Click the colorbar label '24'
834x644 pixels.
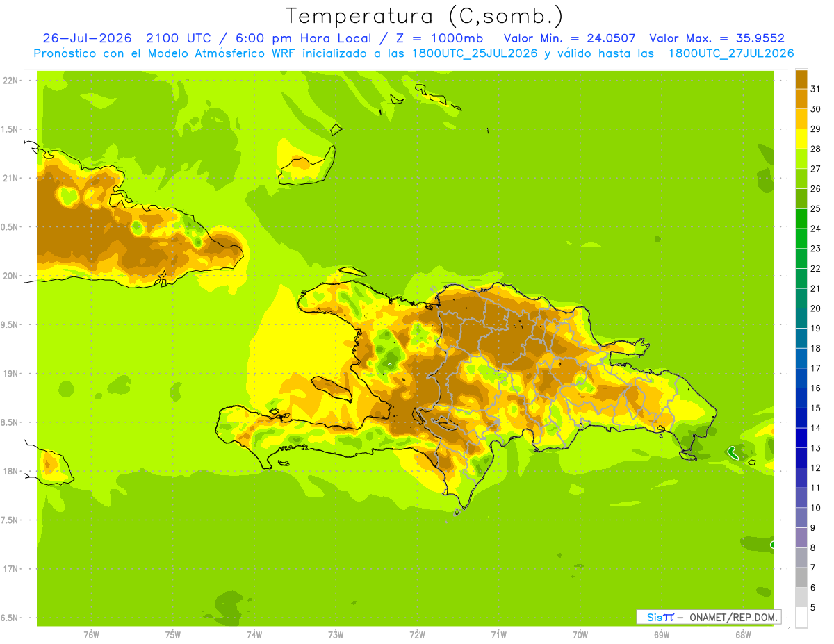(x=815, y=229)
